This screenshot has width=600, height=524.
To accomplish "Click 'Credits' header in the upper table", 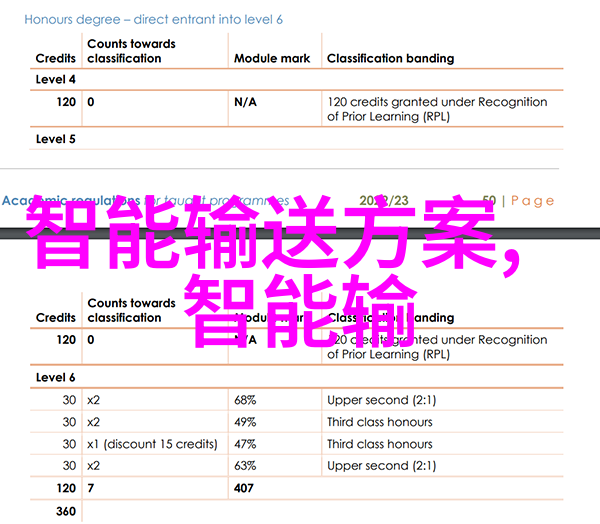I will coord(56,58).
